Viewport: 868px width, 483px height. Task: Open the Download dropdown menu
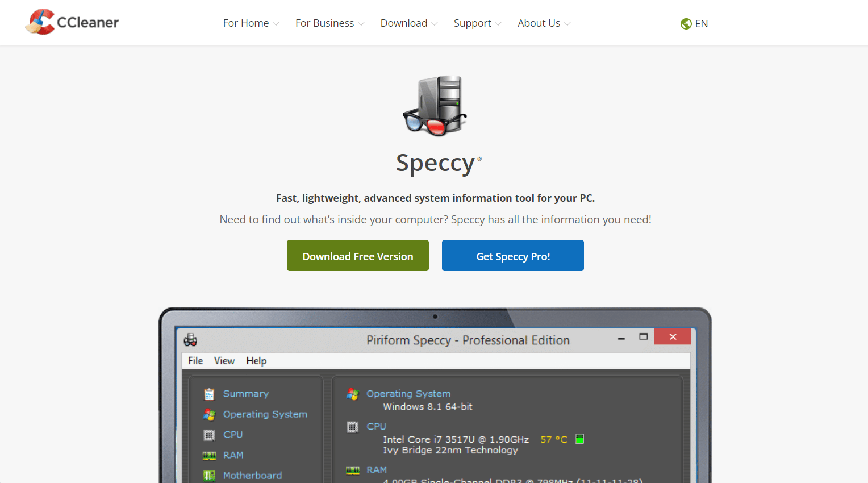(x=409, y=23)
